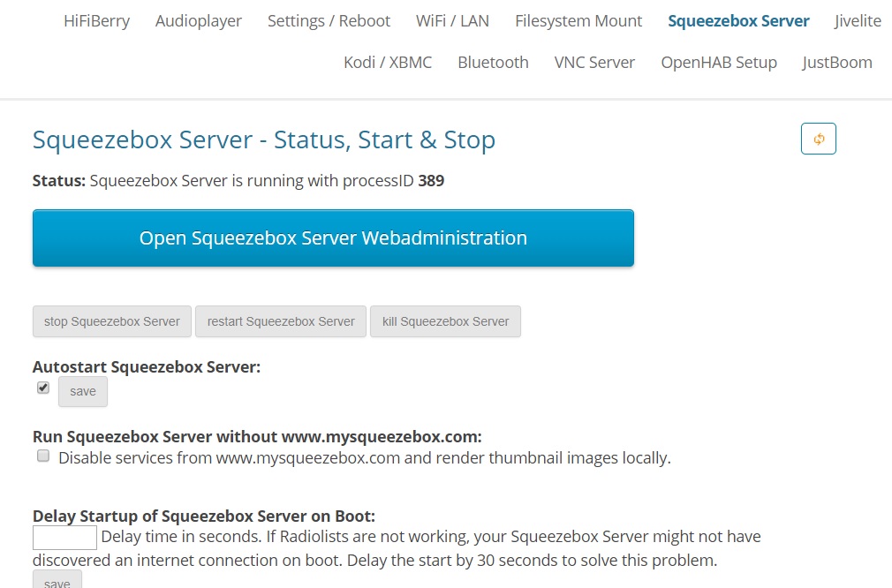Click stop Squeezebox Server button

(112, 321)
